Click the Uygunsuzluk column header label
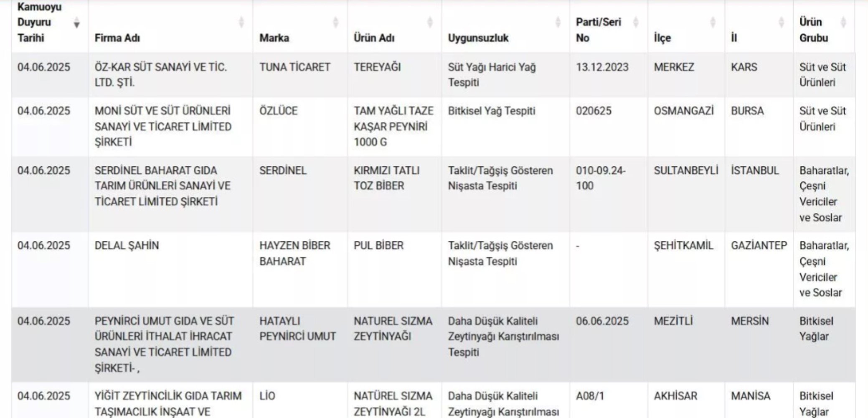Screen dimensions: 868x418 [x=478, y=38]
